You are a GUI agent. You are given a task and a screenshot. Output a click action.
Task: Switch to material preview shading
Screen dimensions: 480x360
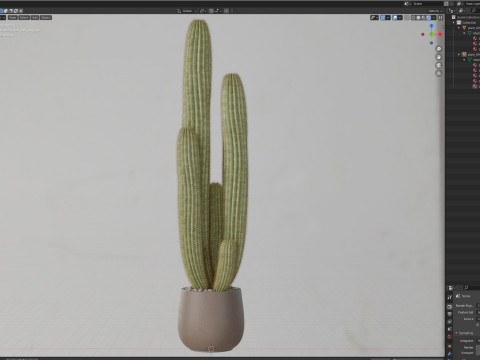click(x=423, y=17)
